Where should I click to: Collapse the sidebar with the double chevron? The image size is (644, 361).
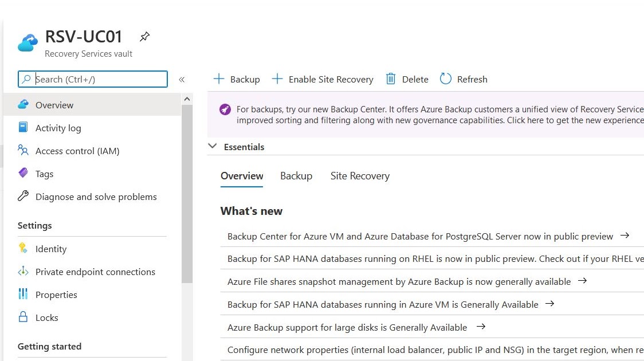[x=182, y=80]
